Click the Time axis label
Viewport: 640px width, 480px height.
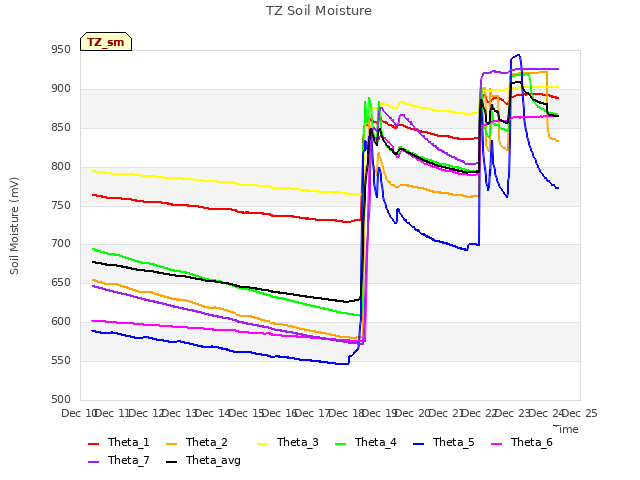pos(566,429)
